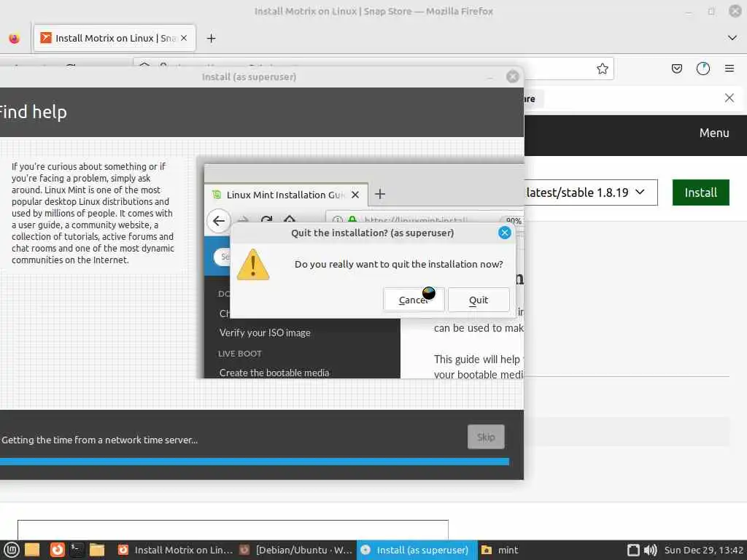
Task: Click 'Getting the time from a network time server...' status
Action: click(99, 440)
